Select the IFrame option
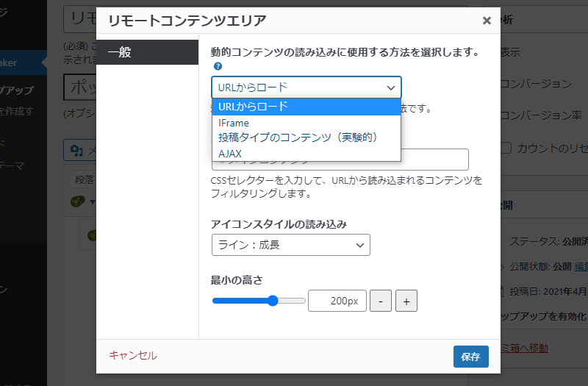Screen dimensions: 588x386 (306, 123)
